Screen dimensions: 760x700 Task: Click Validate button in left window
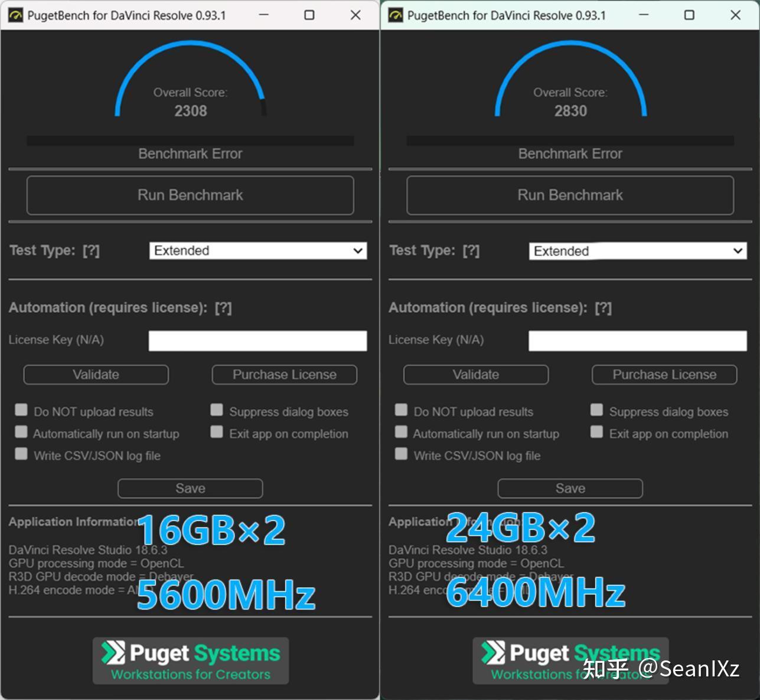(96, 375)
